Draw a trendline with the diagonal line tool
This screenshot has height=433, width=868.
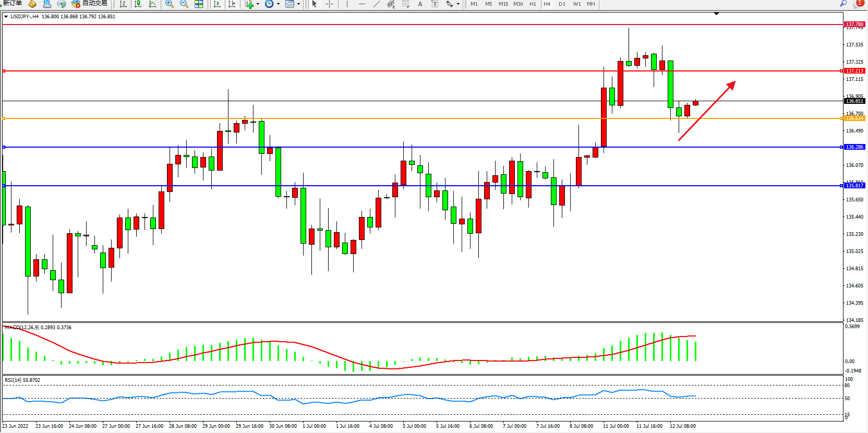click(377, 4)
